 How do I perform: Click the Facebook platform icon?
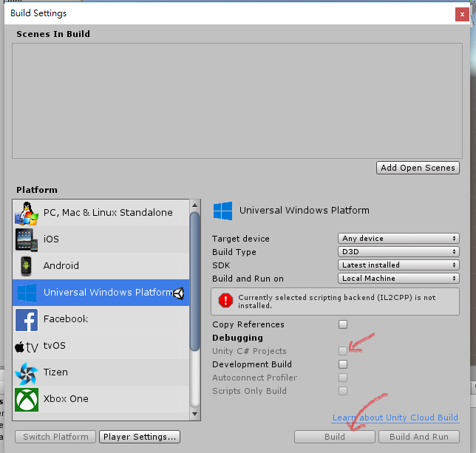pyautogui.click(x=27, y=320)
